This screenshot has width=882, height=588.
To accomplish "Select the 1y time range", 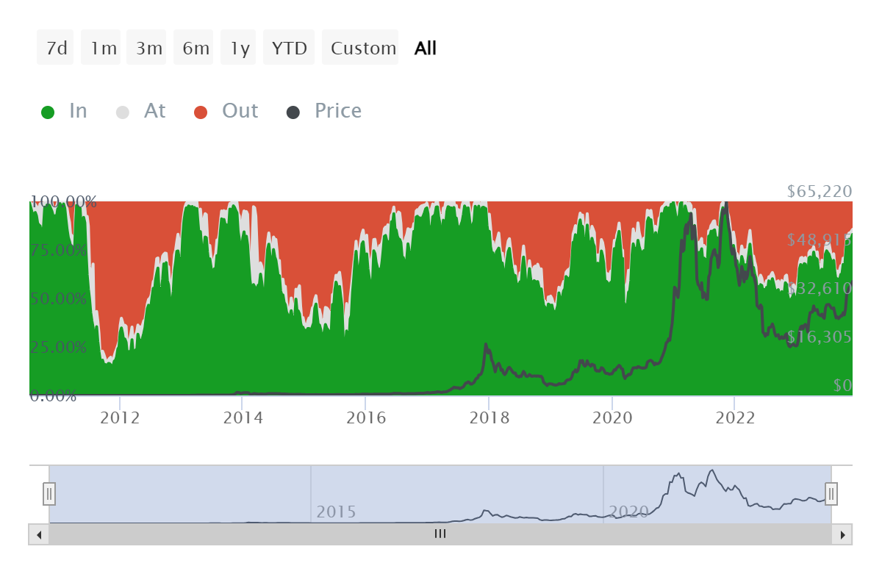I will (238, 48).
